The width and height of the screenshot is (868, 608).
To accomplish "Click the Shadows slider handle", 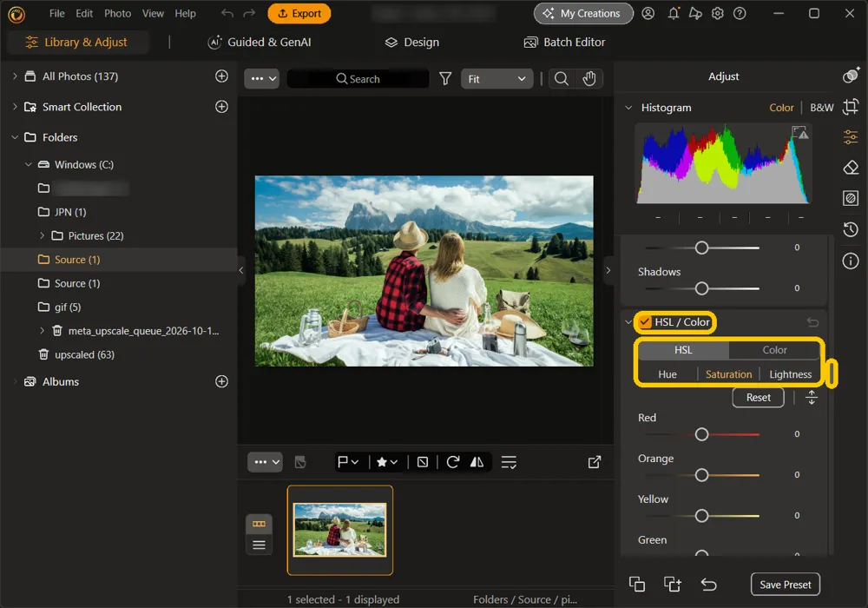I will (701, 288).
